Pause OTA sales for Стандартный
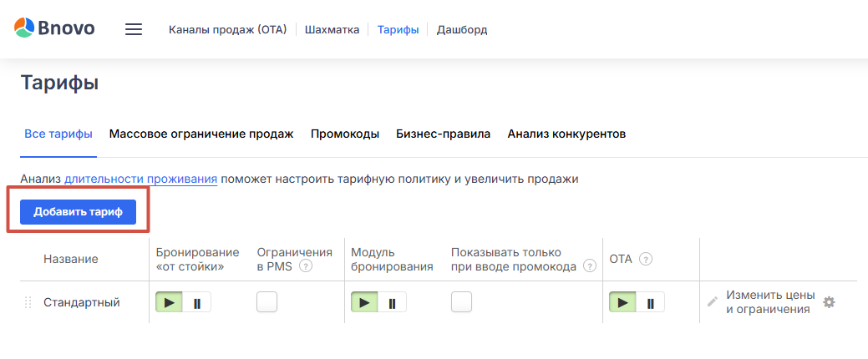The image size is (868, 359). (x=650, y=302)
